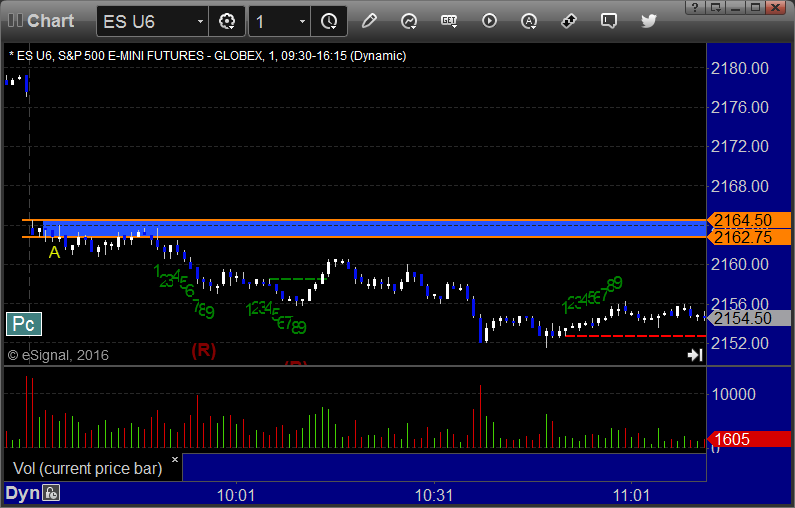
Task: Click the Vol (current price bar) label
Action: tap(87, 468)
